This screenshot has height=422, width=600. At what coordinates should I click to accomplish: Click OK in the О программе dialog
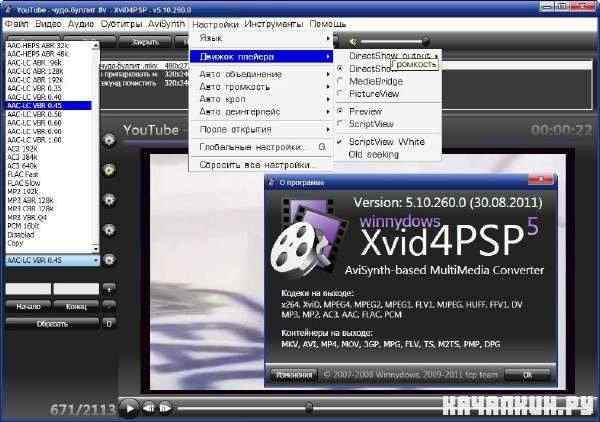point(528,375)
